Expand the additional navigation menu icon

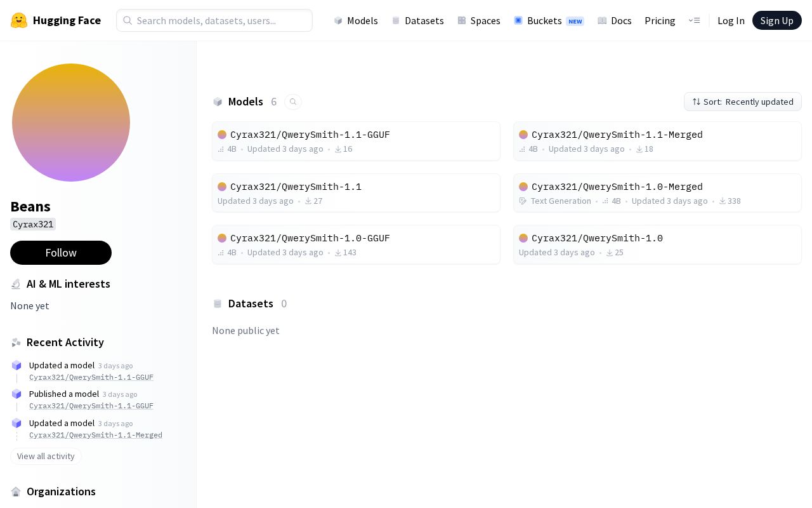tap(694, 20)
